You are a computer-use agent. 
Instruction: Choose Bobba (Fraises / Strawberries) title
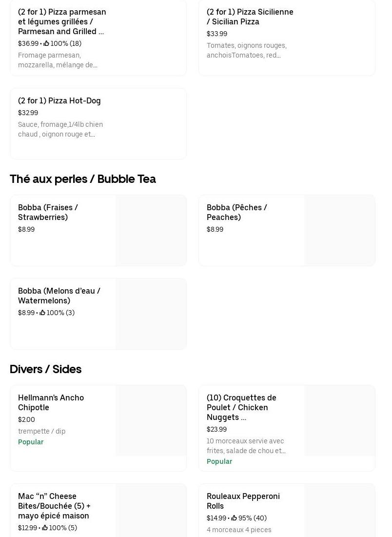coord(48,212)
